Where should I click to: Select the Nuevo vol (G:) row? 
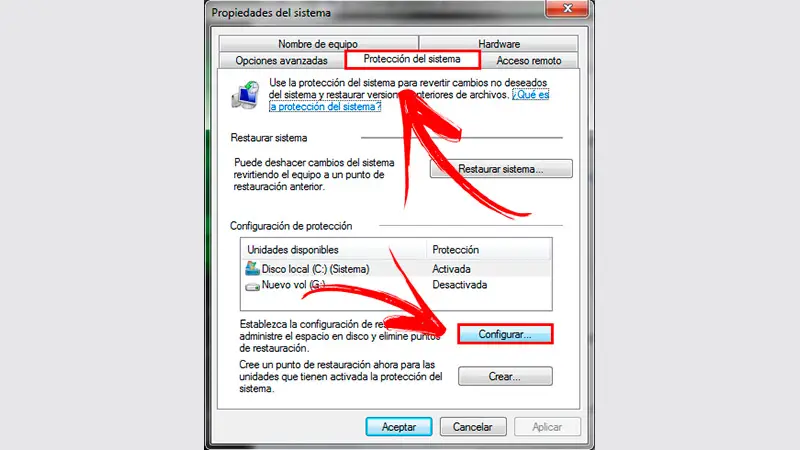coord(396,285)
